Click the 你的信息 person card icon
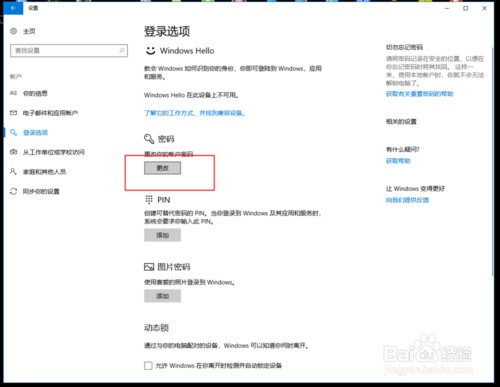Screen dimensions: 500x387 13,93
